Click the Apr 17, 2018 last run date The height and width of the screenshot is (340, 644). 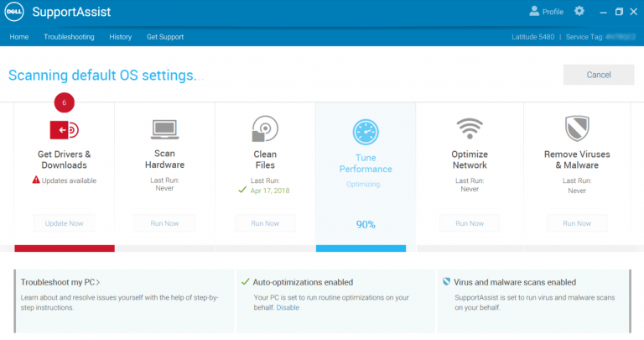pos(270,191)
